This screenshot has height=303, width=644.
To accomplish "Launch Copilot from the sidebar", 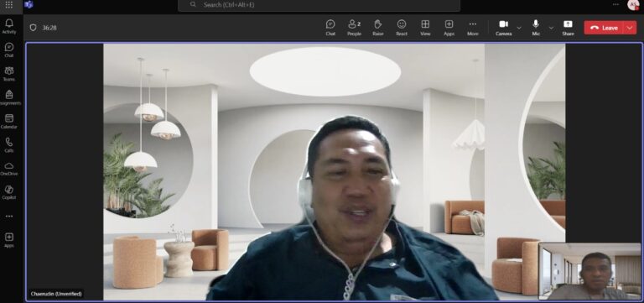I will click(x=9, y=192).
